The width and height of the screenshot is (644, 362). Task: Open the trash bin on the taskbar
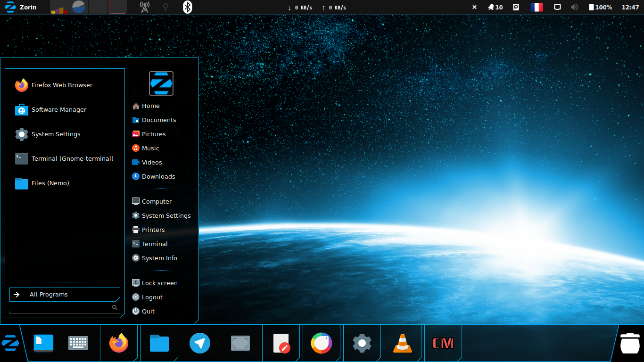pyautogui.click(x=630, y=343)
